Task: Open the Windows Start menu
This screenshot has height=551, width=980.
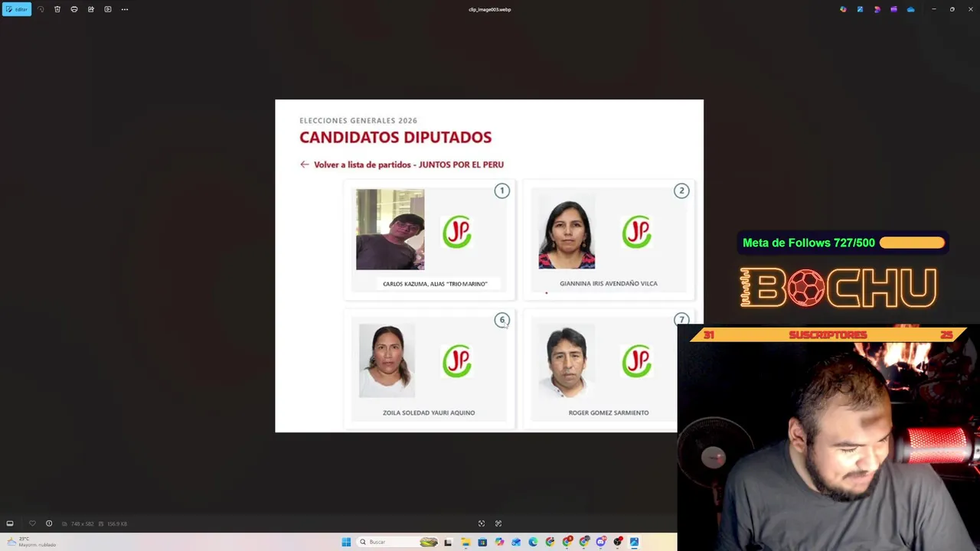Action: (x=346, y=542)
